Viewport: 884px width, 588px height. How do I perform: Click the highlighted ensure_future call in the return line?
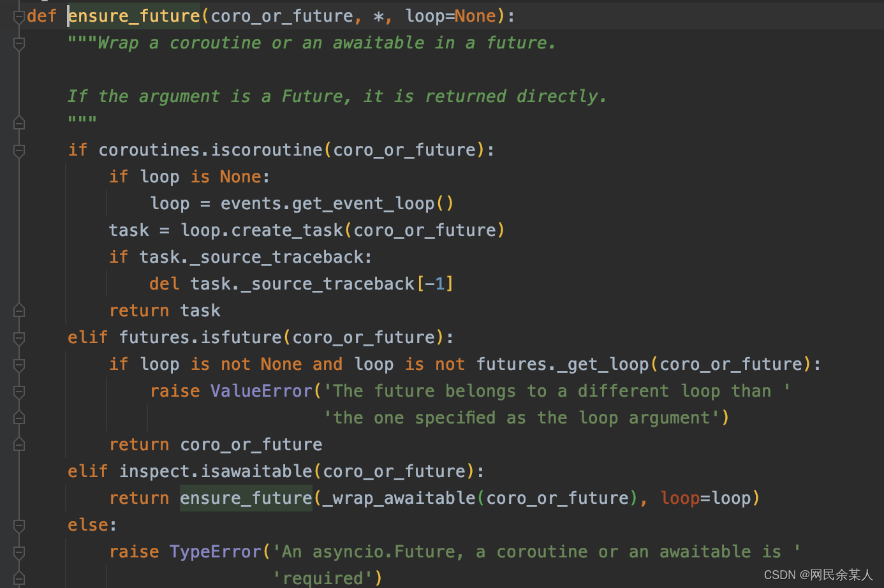tap(246, 498)
